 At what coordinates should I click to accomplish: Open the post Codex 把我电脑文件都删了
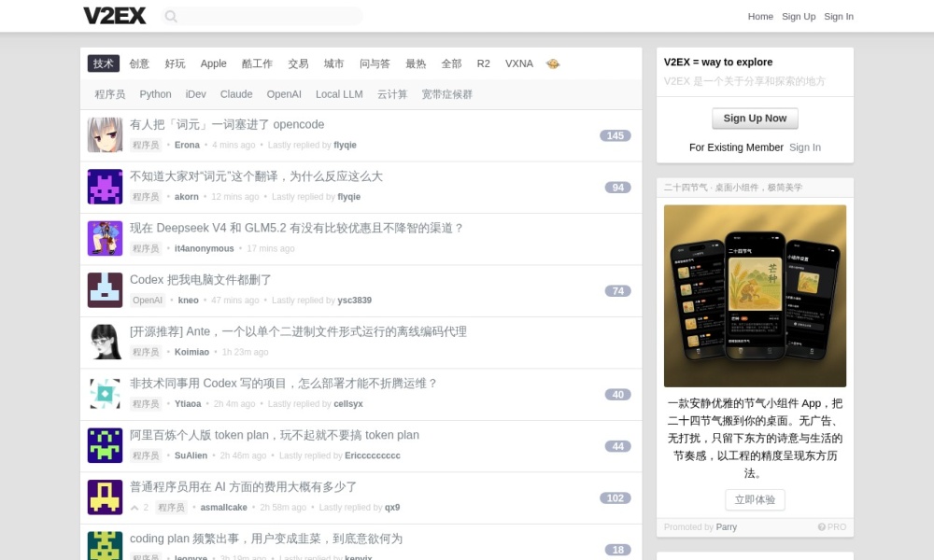(200, 280)
